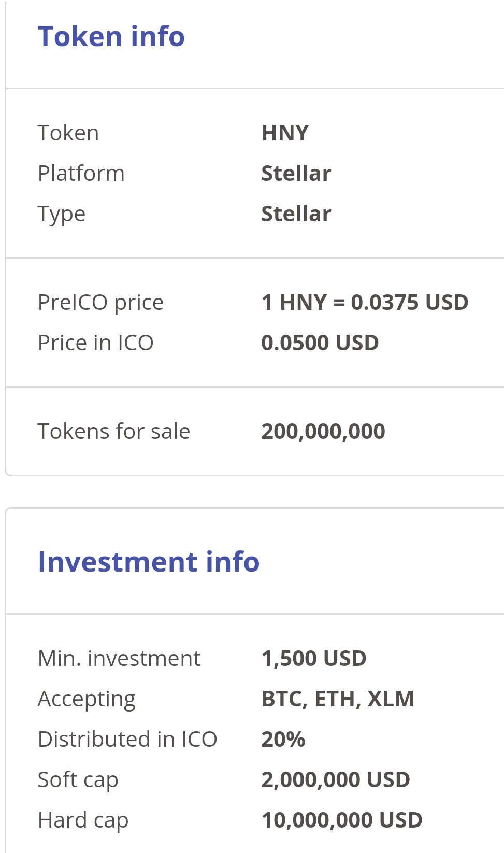Click the Tokens for sale label
Screen dimensions: 504x853
(x=114, y=432)
